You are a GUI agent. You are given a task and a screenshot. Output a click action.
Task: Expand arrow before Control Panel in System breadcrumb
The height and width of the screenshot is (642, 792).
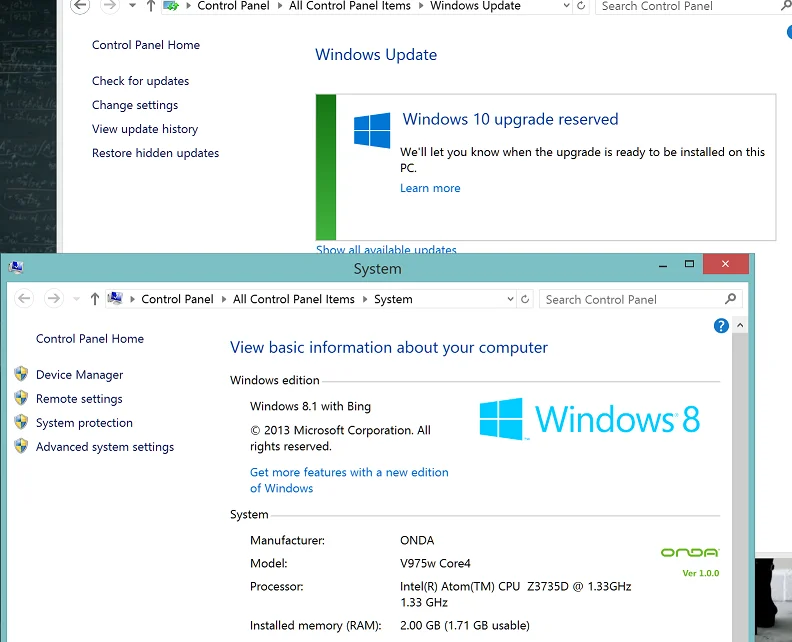coord(132,299)
